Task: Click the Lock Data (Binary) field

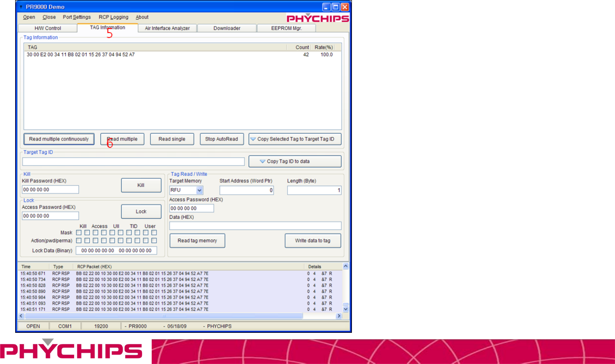Action: (x=116, y=250)
